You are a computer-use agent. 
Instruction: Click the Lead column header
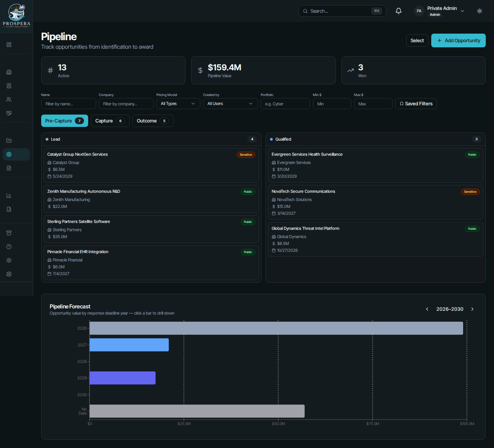point(151,139)
